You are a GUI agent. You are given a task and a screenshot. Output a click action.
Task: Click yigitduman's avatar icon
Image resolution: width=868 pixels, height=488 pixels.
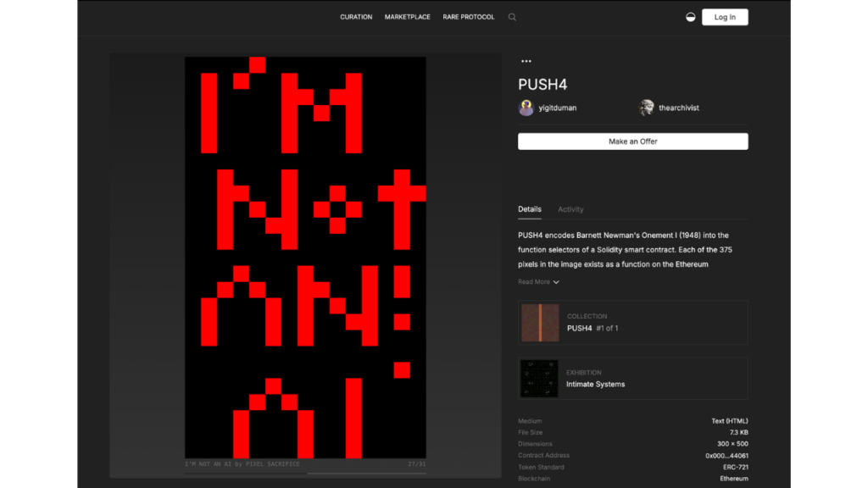pos(526,108)
